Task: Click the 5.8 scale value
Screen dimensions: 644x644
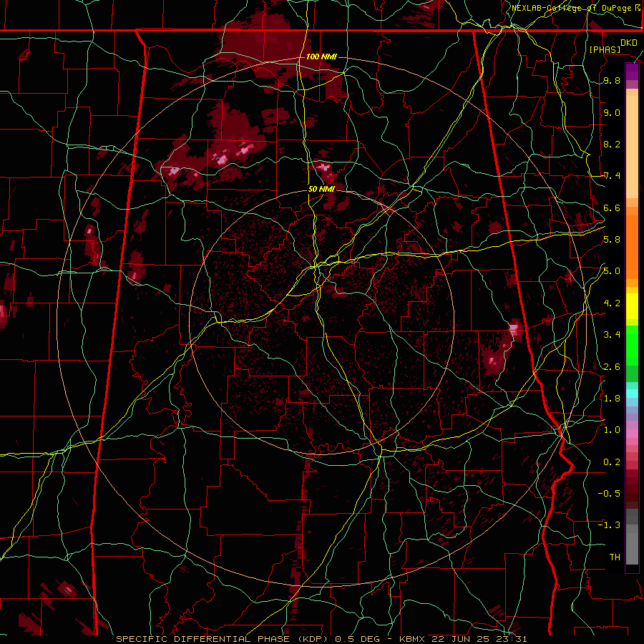Action: click(612, 240)
